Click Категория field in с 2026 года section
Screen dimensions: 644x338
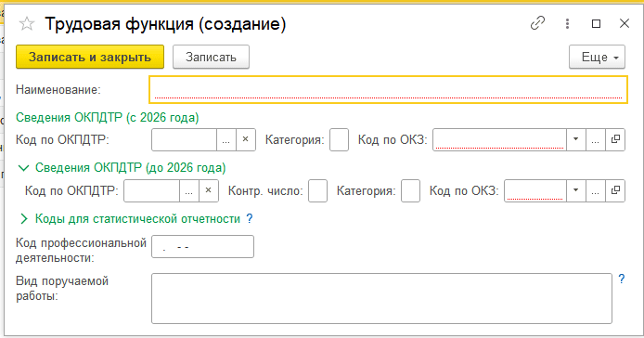339,140
